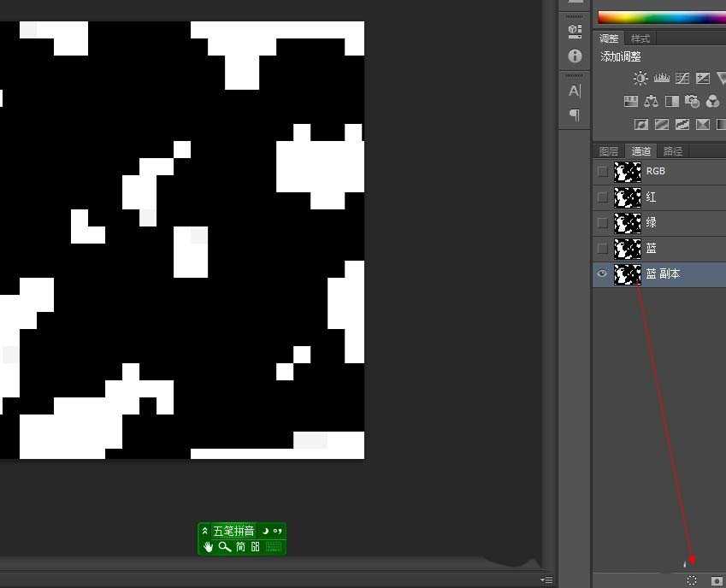This screenshot has width=726, height=588.
Task: Add a Levels adjustment
Action: coord(661,79)
